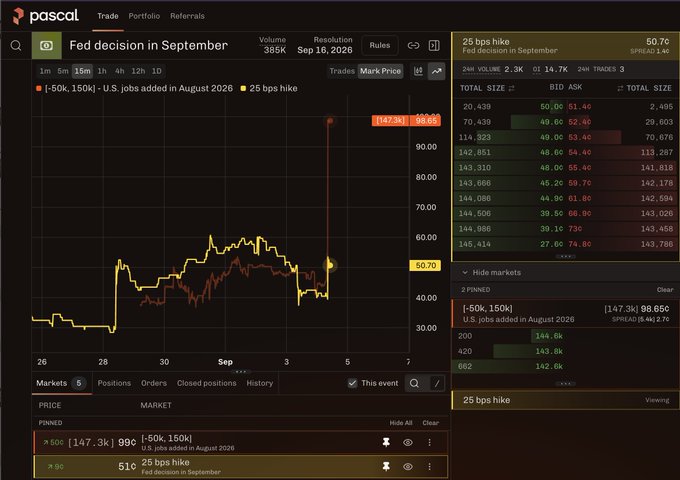Click the 50.0¢ best bid price

pyautogui.click(x=551, y=107)
